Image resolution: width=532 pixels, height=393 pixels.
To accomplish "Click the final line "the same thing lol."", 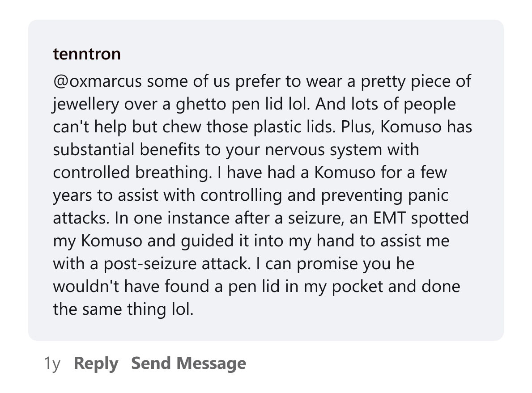I will pos(123,310).
